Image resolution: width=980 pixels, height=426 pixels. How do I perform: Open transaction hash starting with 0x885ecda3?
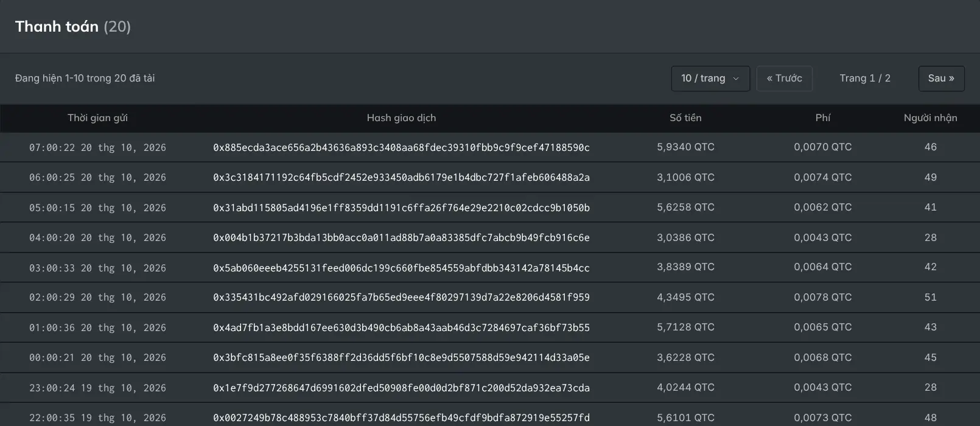click(401, 147)
